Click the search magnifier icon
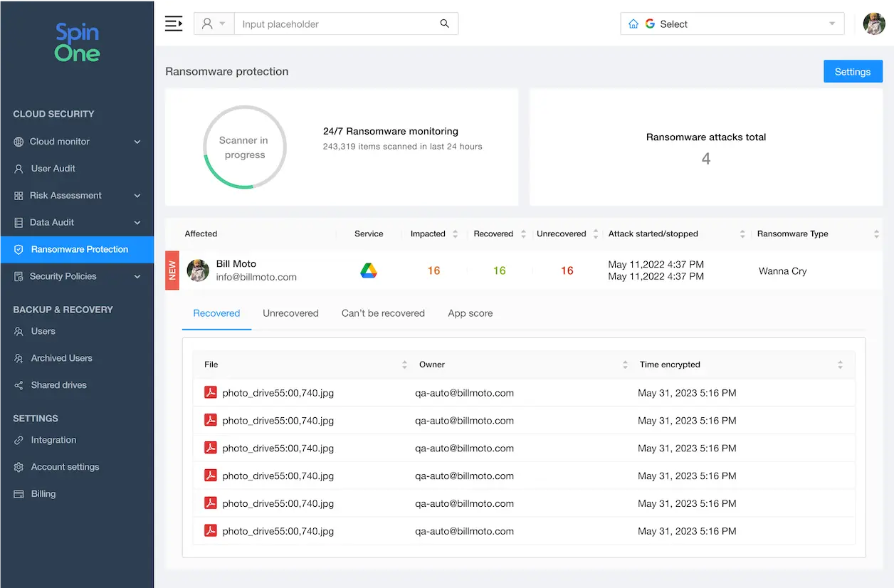The height and width of the screenshot is (588, 894). click(444, 23)
